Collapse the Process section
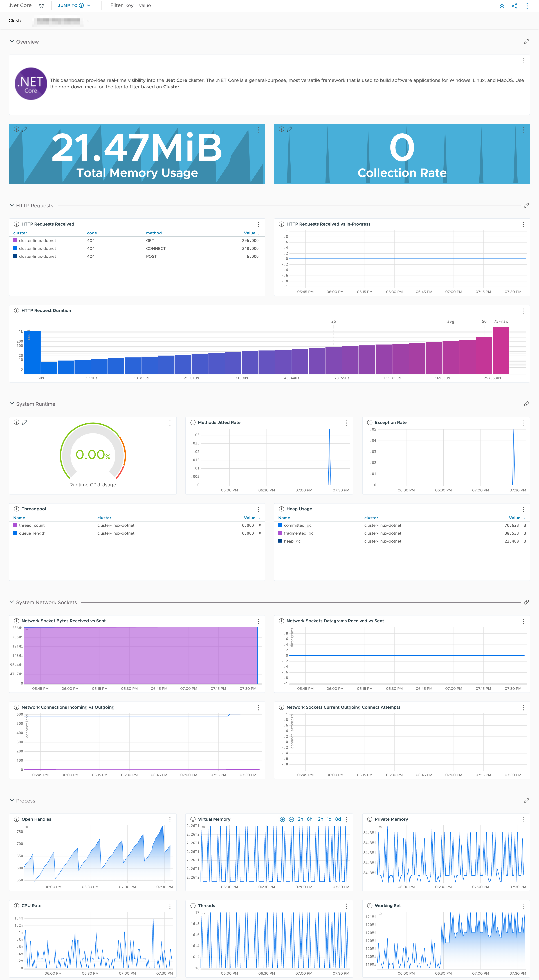The image size is (539, 980). coord(12,800)
